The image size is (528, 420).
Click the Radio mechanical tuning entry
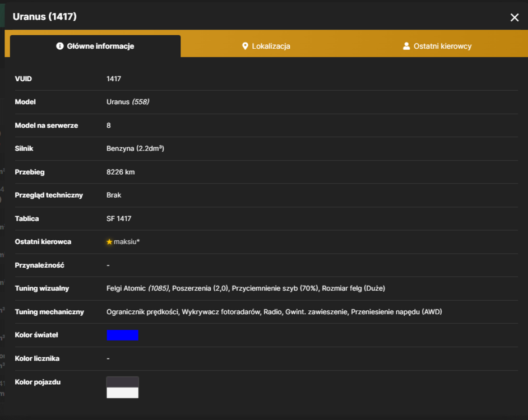272,312
